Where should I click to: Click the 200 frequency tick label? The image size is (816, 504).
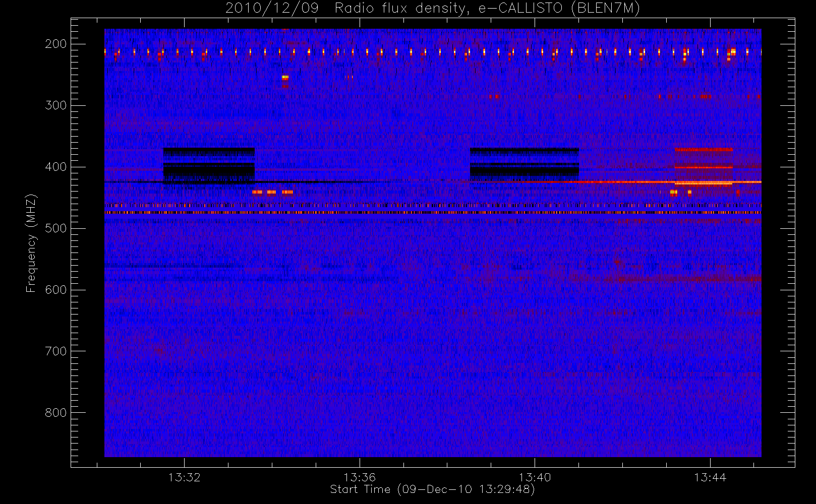[56, 44]
